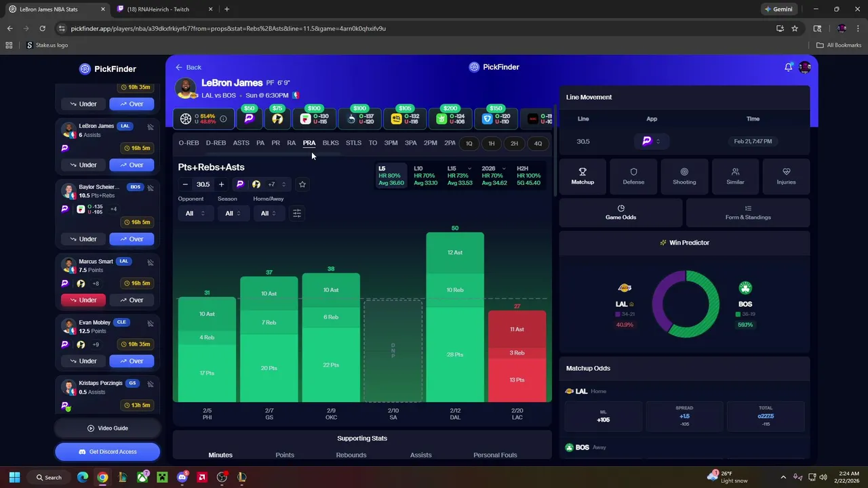
Task: Click the 2/12 DAL 50 bar
Action: [455, 317]
